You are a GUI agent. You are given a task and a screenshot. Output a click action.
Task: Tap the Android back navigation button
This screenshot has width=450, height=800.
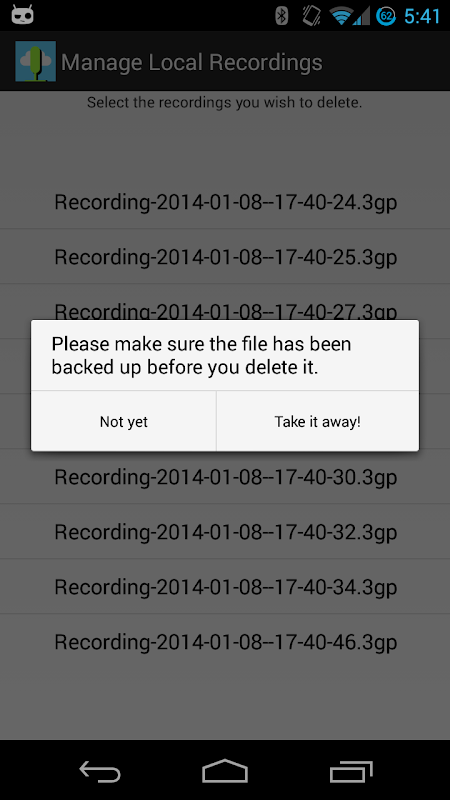pyautogui.click(x=100, y=771)
